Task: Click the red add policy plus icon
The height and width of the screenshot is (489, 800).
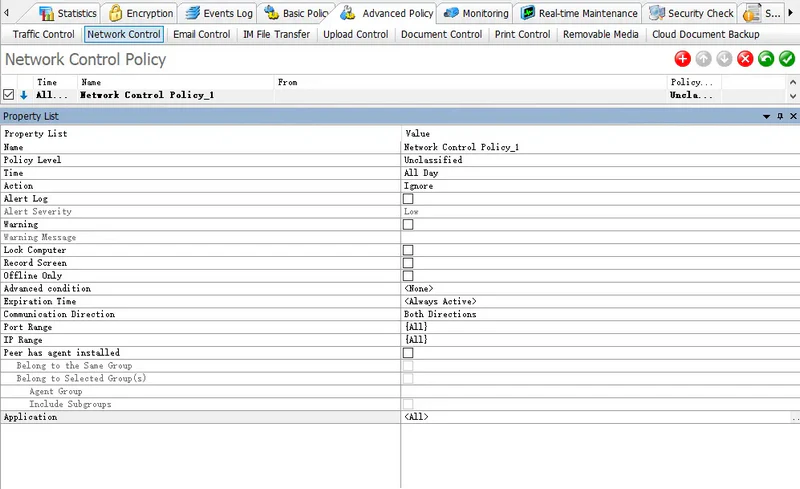Action: pyautogui.click(x=682, y=60)
